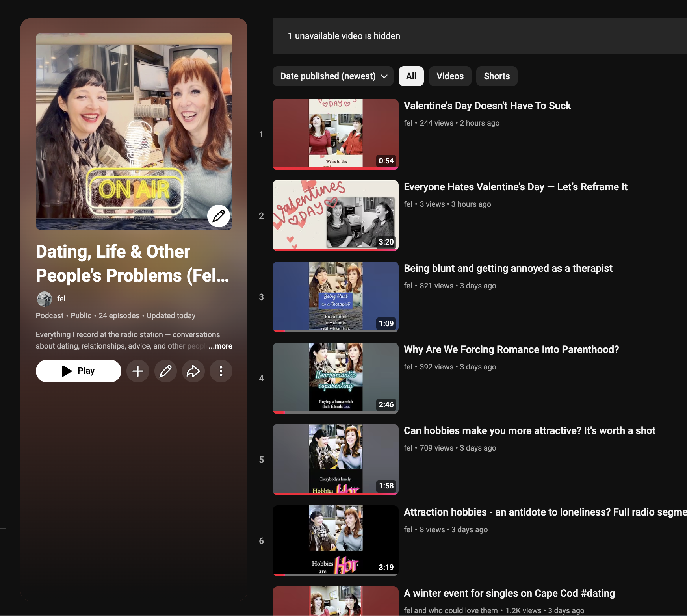
Task: Play the entire podcast playlist
Action: (78, 371)
